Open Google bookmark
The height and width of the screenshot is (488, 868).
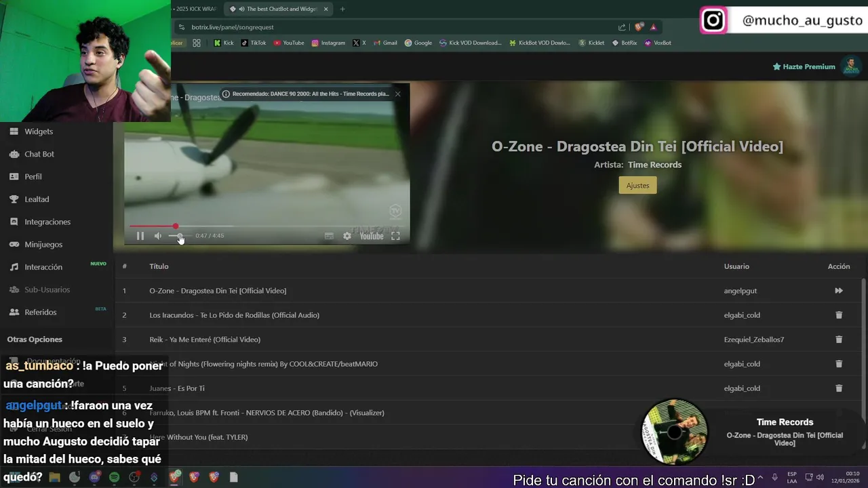click(x=418, y=43)
